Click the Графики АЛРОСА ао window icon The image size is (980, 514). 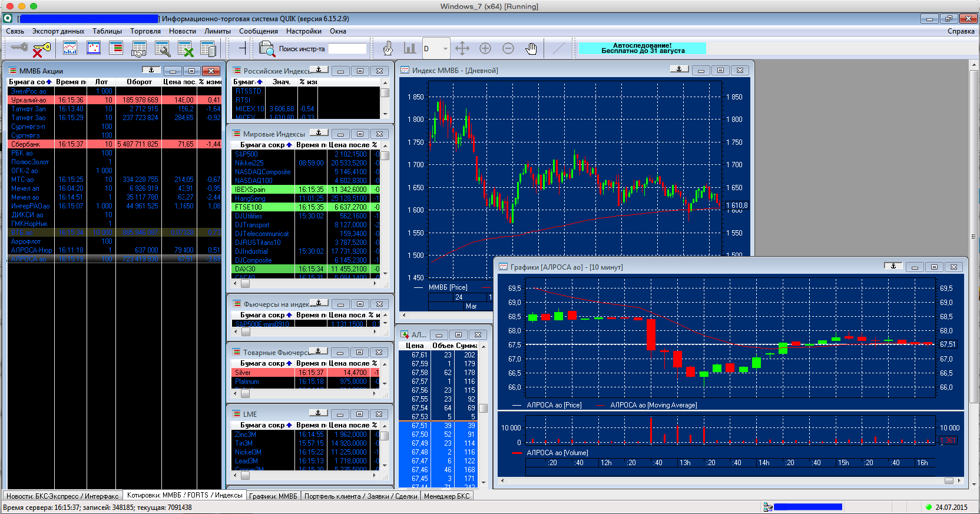[x=503, y=267]
